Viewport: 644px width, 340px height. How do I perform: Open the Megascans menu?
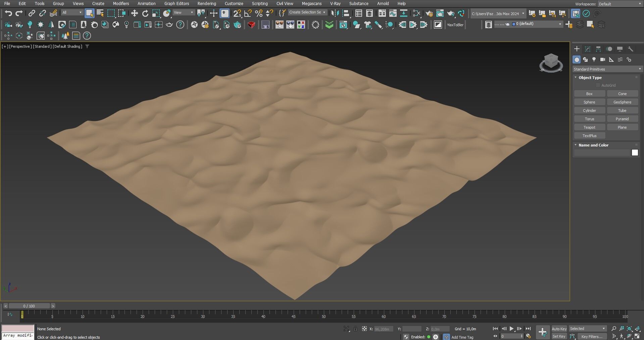(x=311, y=4)
